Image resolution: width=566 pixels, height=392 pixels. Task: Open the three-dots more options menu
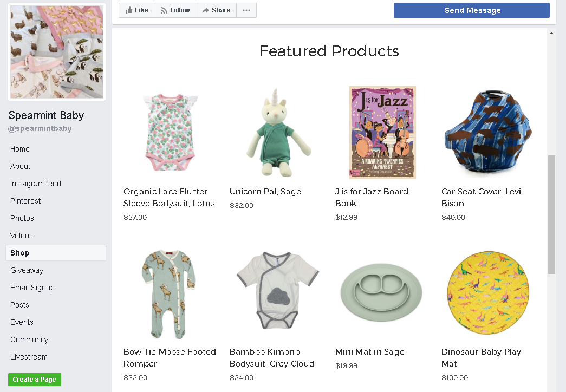[x=246, y=10]
